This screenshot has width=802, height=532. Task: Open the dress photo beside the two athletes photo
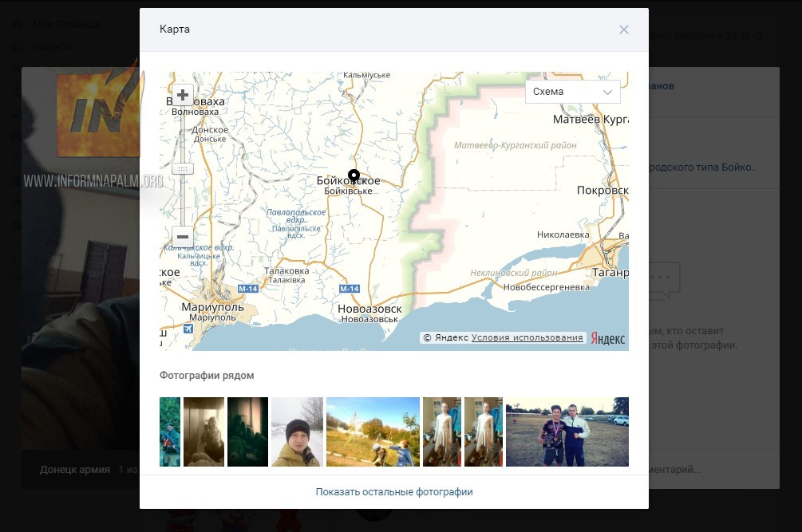pos(484,432)
